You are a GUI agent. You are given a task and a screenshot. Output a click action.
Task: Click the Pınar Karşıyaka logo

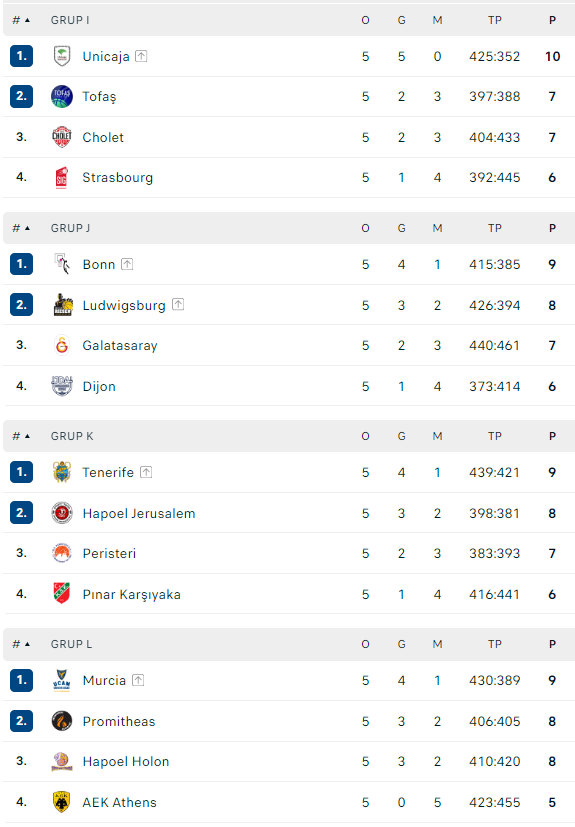(62, 594)
